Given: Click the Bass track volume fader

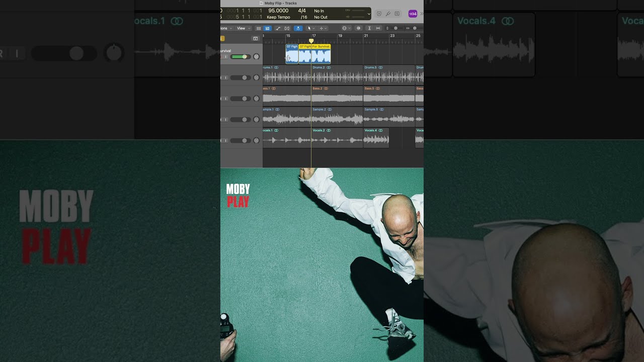Looking at the screenshot, I should (240, 99).
